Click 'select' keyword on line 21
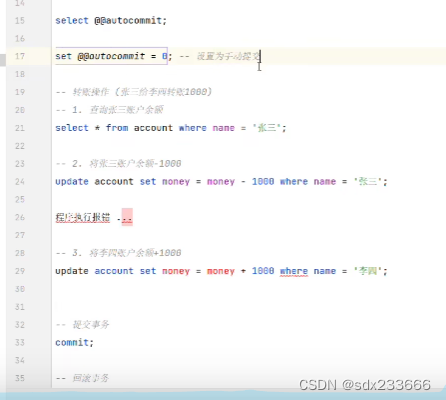The width and height of the screenshot is (446, 400). [72, 128]
